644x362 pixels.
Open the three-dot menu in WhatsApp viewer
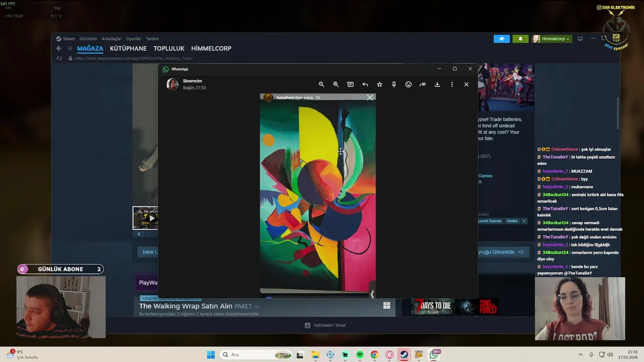452,84
